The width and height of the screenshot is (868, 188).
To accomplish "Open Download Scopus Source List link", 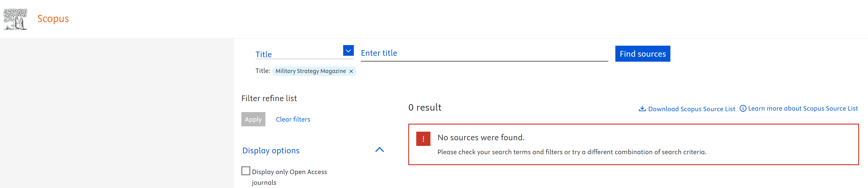I will point(691,109).
